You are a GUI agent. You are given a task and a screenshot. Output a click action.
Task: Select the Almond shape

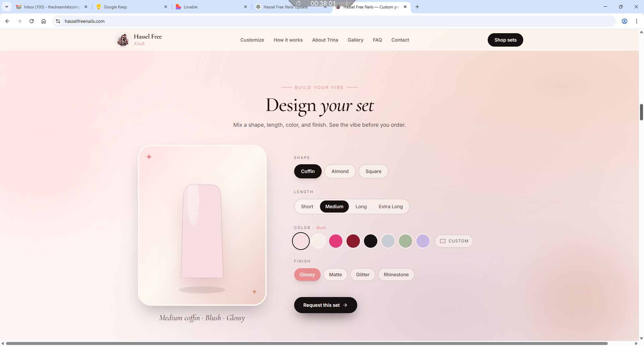(x=340, y=171)
